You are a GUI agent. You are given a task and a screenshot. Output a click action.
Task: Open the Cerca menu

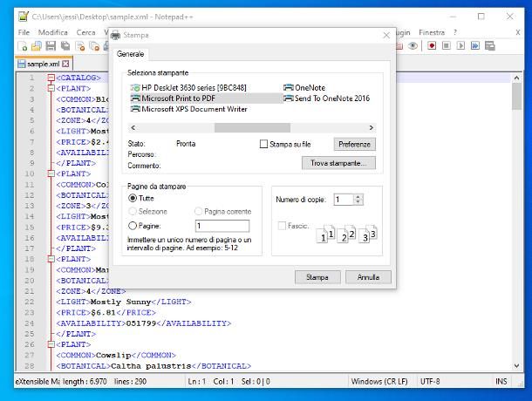click(x=85, y=32)
